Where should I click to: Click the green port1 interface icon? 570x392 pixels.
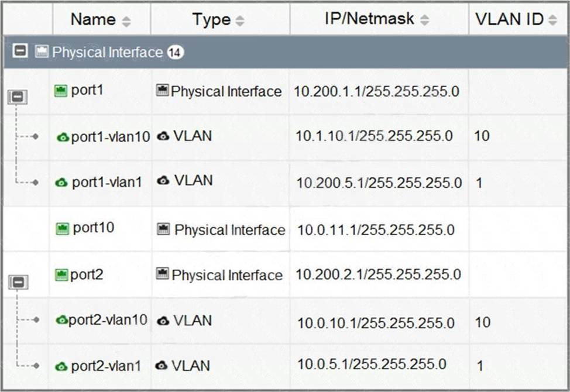coord(61,91)
